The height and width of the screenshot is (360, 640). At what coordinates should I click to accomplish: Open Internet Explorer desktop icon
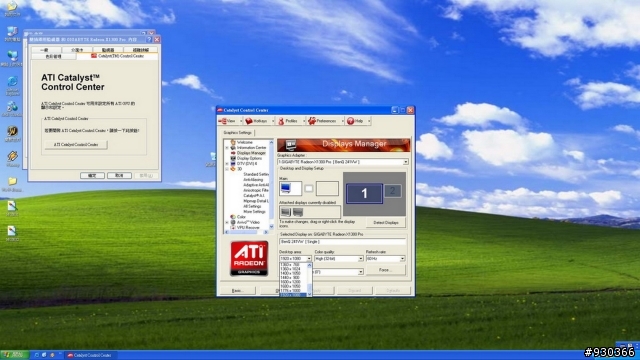coord(12,86)
